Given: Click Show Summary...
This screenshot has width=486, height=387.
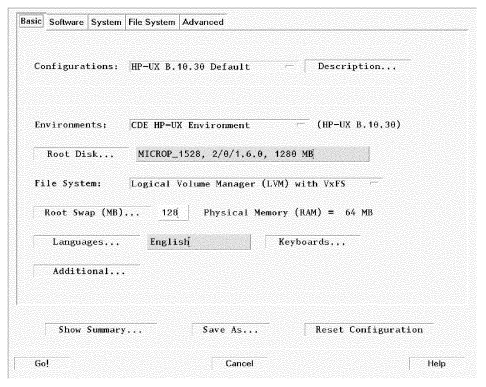Looking at the screenshot, I should 101,330.
